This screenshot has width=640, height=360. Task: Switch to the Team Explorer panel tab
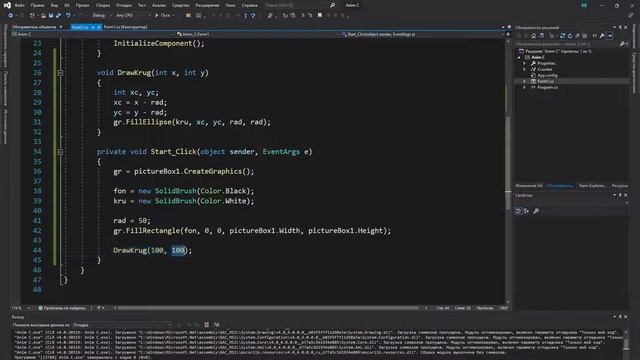(592, 186)
